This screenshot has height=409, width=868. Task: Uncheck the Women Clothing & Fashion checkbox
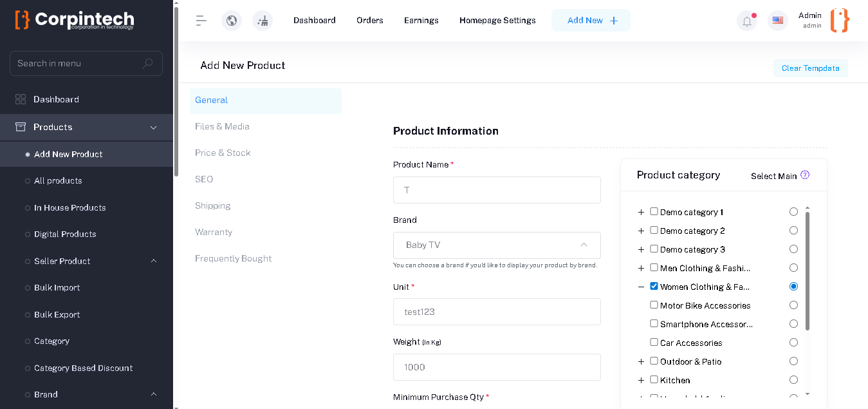click(x=654, y=286)
